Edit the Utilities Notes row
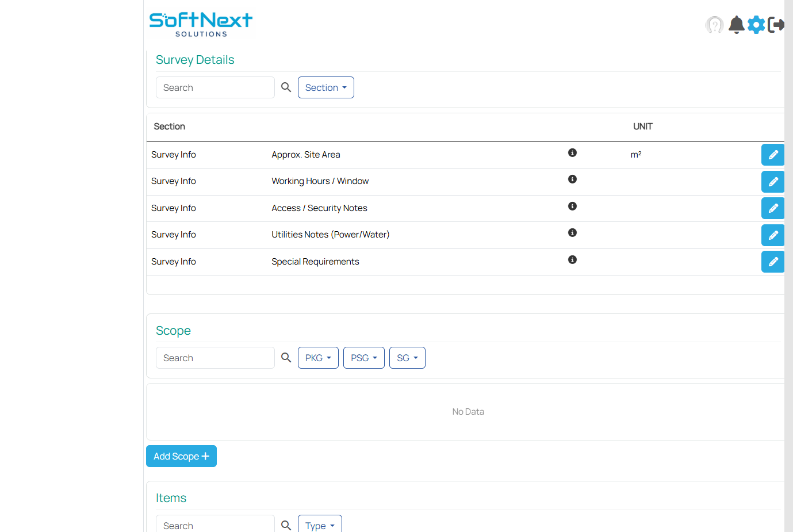This screenshot has width=793, height=532. click(773, 235)
